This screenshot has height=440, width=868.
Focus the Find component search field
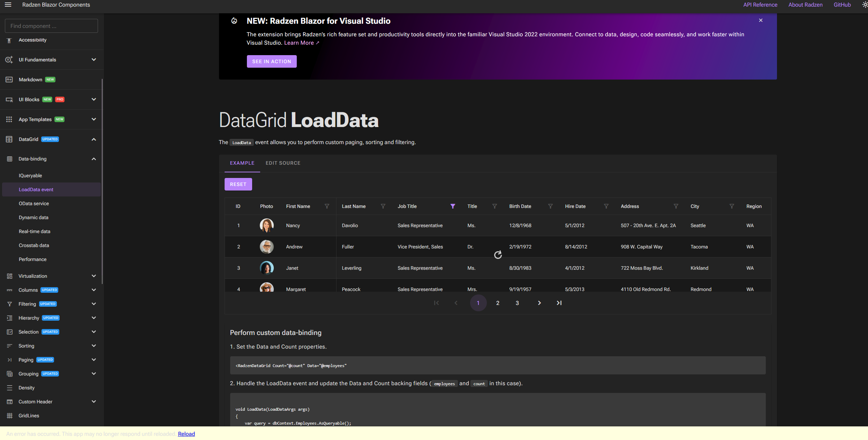(51, 26)
